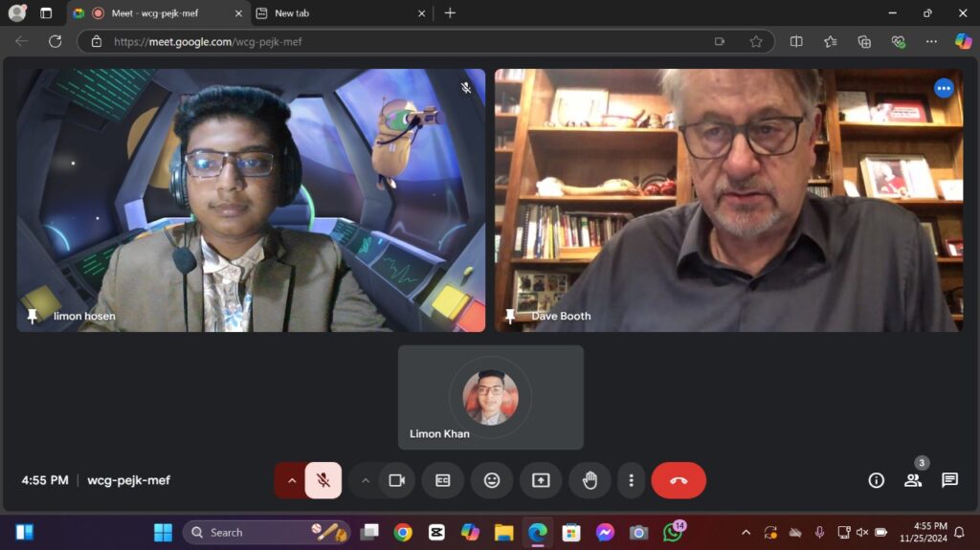Expand audio settings arrow beside microphone

click(x=291, y=480)
